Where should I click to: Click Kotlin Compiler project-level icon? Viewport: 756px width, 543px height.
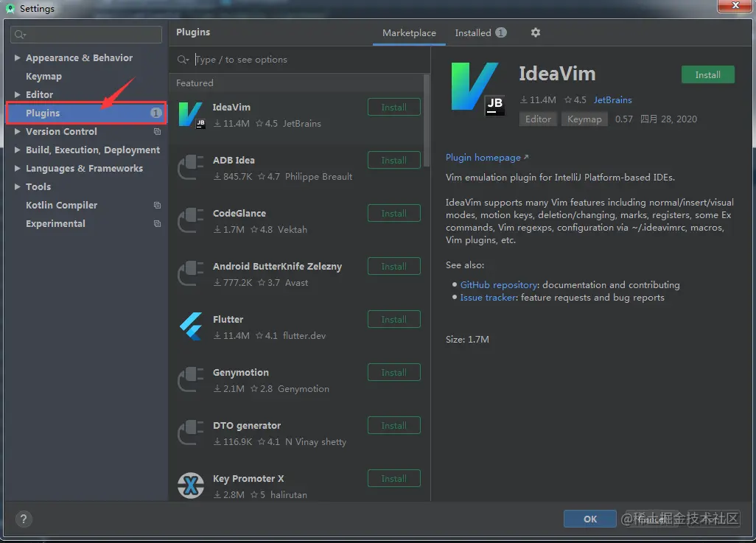coord(157,206)
